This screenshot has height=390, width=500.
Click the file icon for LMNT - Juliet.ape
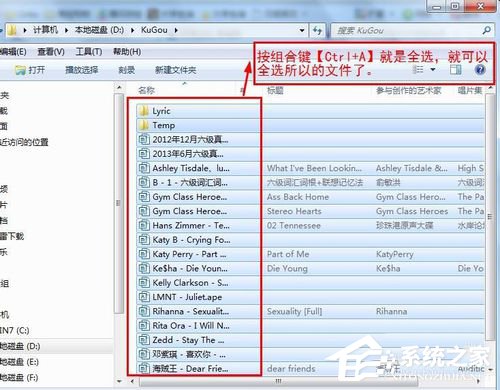[144, 297]
